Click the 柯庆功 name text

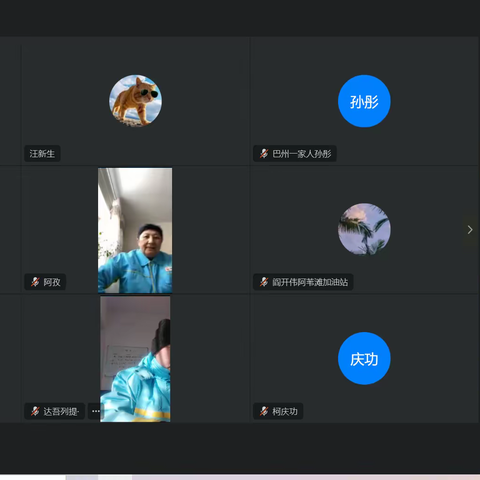click(x=285, y=411)
